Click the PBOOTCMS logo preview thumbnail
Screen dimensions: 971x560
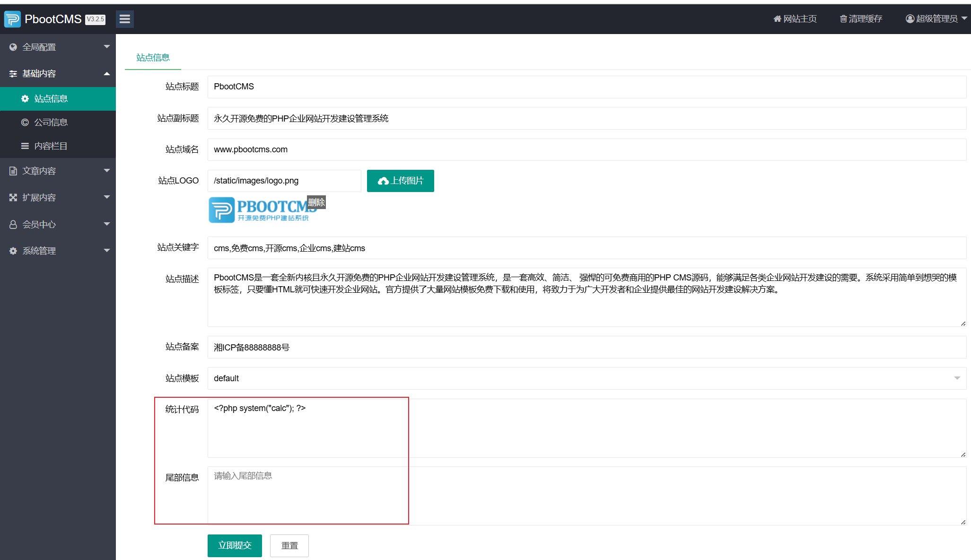click(262, 210)
